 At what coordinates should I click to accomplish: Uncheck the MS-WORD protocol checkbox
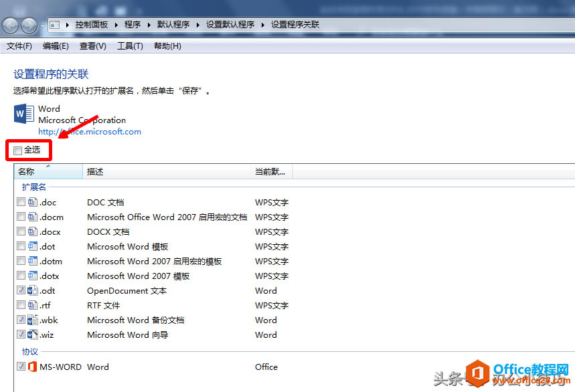[21, 366]
